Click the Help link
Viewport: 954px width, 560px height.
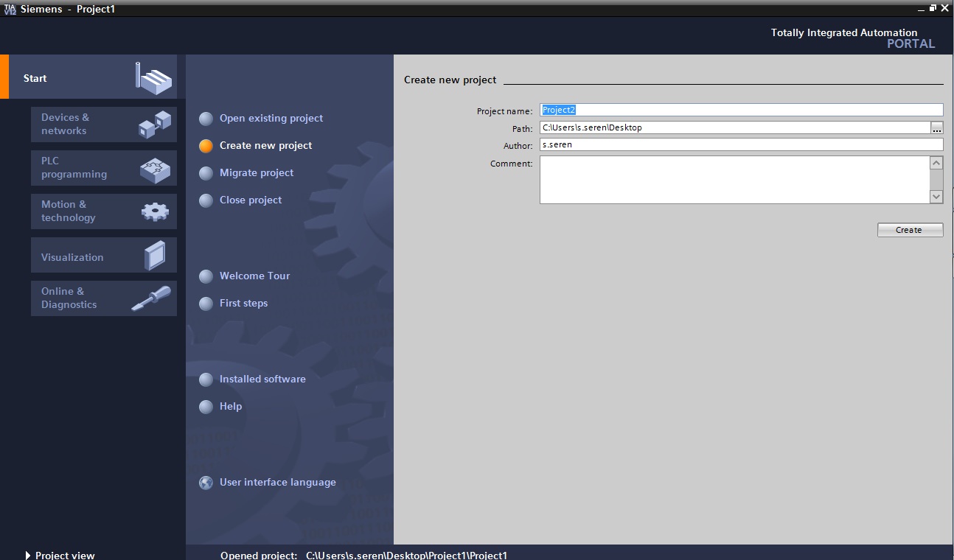tap(231, 406)
